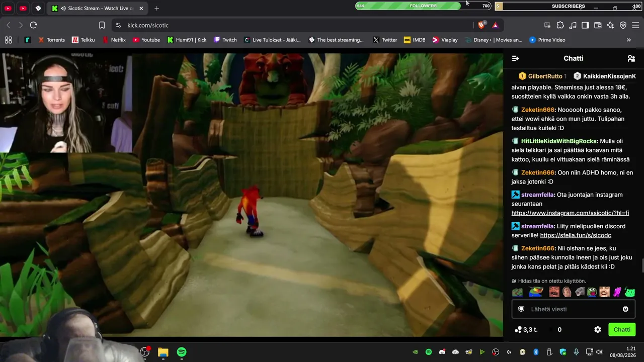The image size is (644, 362).
Task: Open Bluetooth icon in system tray
Action: (536, 352)
